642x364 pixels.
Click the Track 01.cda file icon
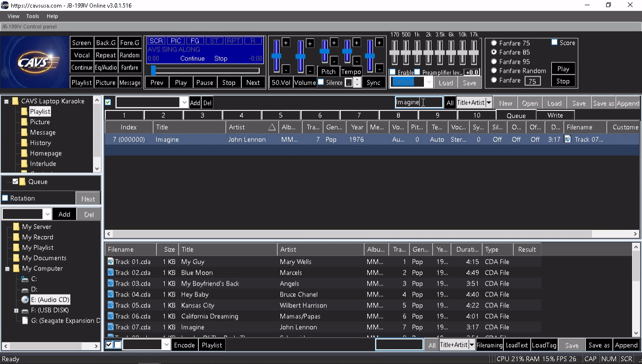pos(111,262)
